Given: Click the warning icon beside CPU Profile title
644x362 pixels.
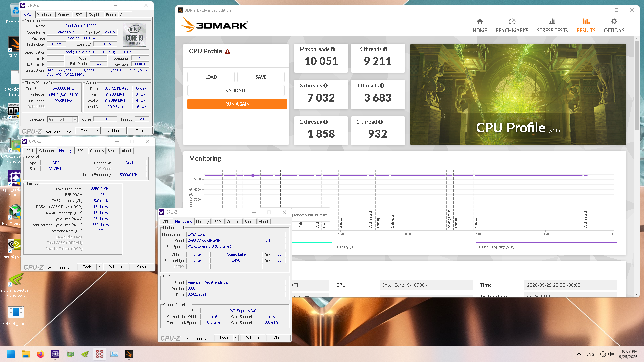Looking at the screenshot, I should (x=227, y=51).
